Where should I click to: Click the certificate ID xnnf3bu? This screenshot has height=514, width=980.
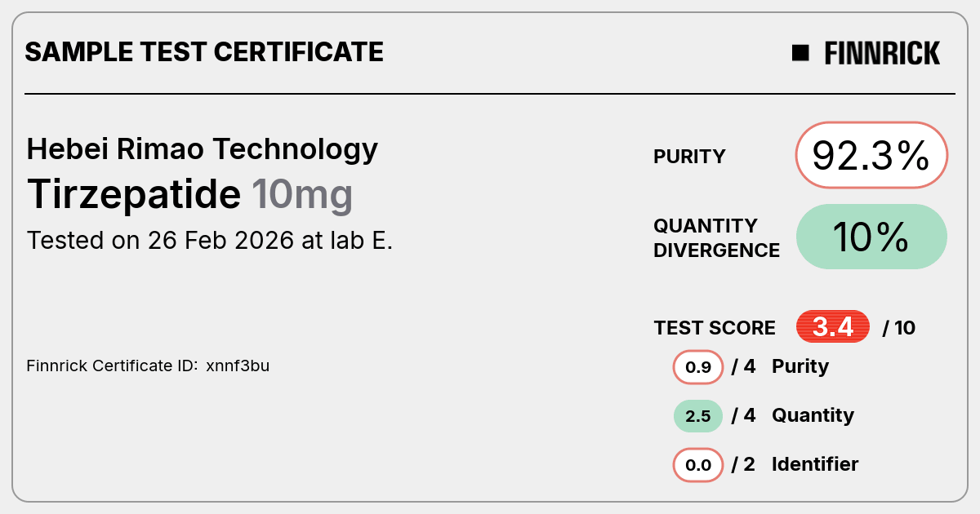(238, 366)
